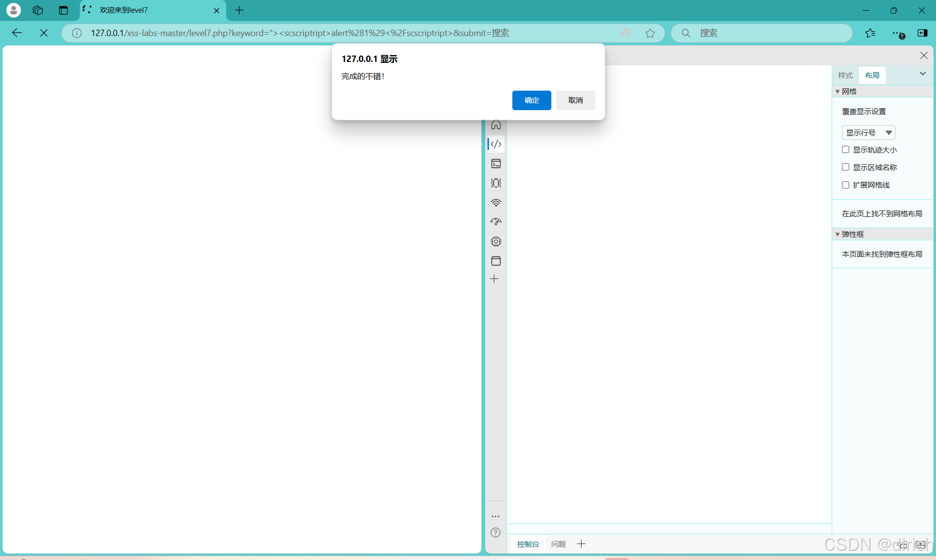Open the Memory chip icon in DevTools
This screenshot has height=560, width=936.
coord(496,242)
